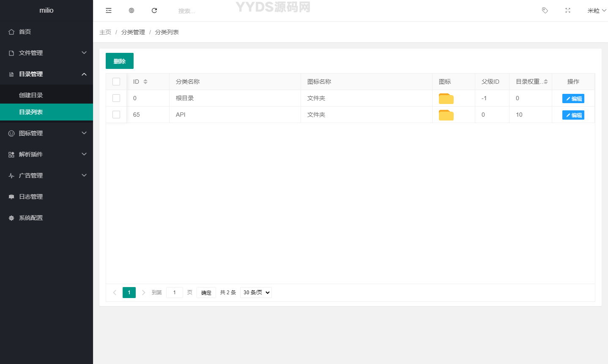
Task: Check the 根目录 row checkbox
Action: click(x=116, y=98)
